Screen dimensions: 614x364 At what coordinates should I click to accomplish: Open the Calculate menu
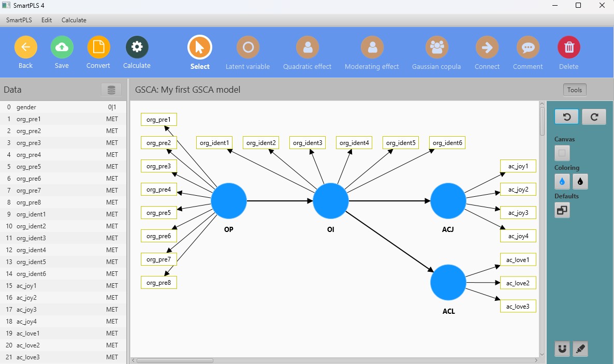click(74, 20)
